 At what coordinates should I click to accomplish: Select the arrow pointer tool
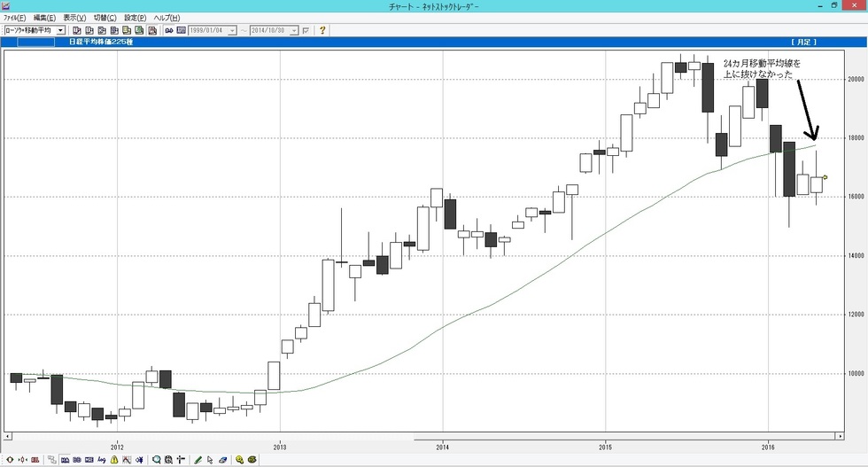point(210,460)
